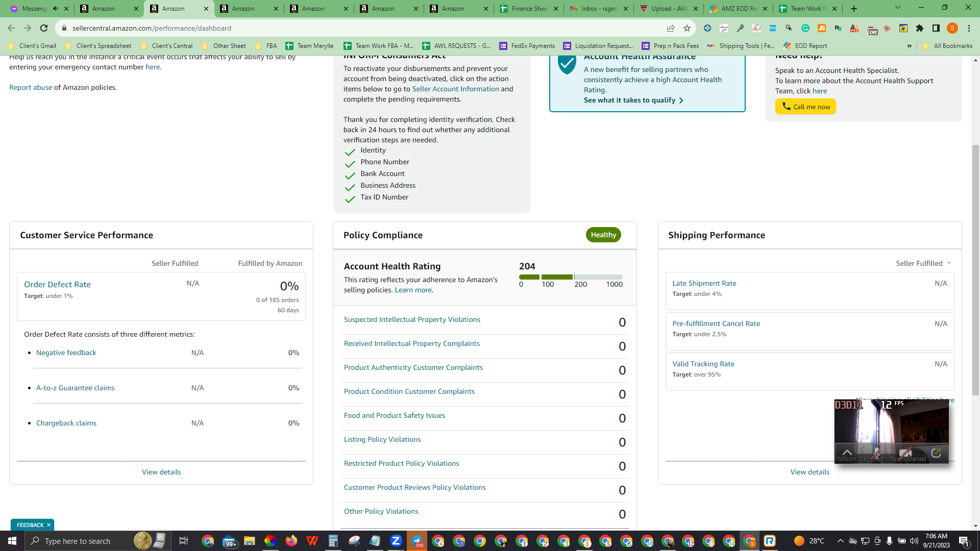Image resolution: width=980 pixels, height=551 pixels.
Task: Toggle microphone in the video overlay
Action: click(876, 452)
